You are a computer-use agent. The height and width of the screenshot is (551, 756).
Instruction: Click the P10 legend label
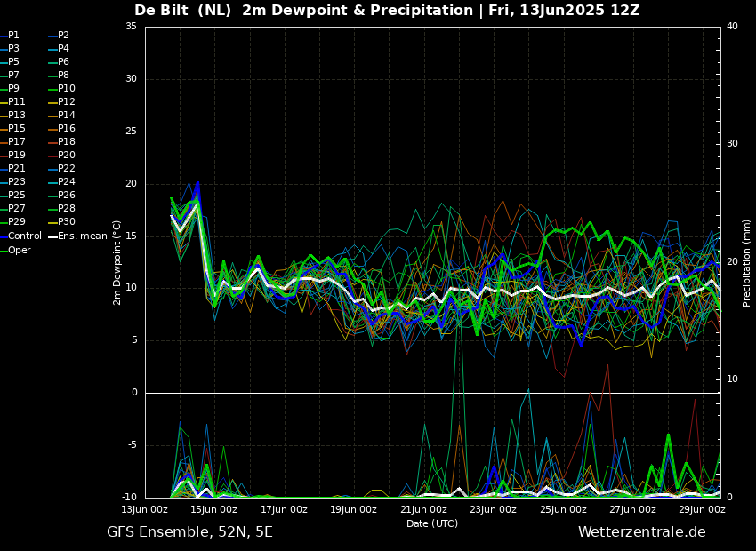67,89
